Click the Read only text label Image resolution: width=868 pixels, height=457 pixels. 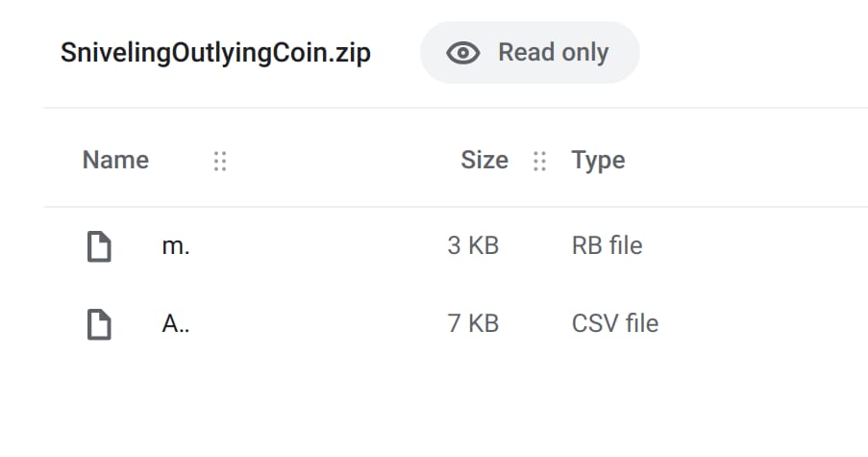pyautogui.click(x=553, y=53)
